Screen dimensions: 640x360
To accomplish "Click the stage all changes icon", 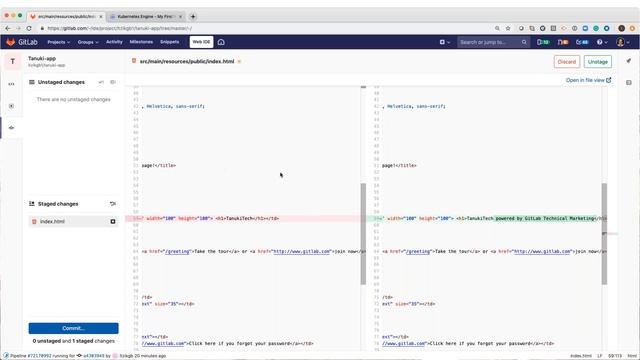I will click(x=101, y=82).
